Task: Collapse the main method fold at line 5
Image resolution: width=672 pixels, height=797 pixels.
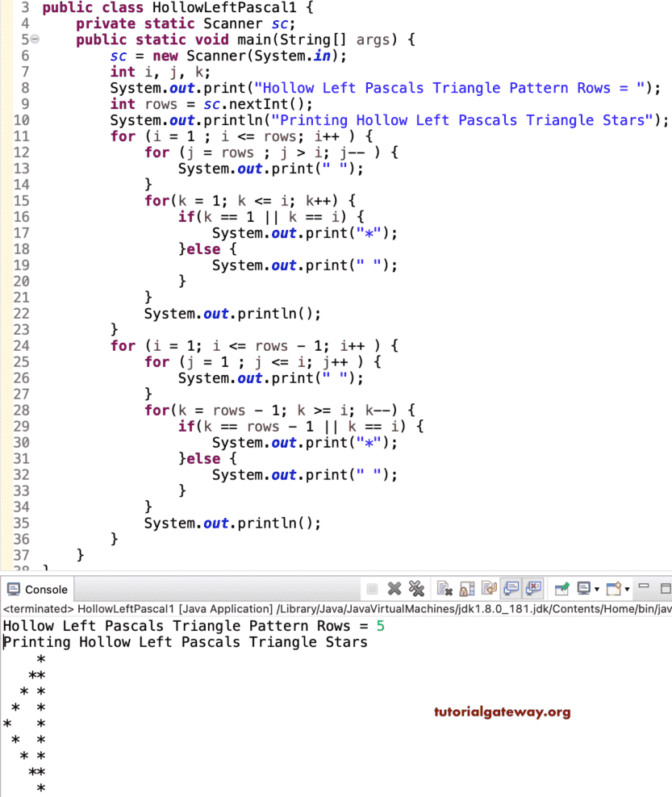Action: [x=32, y=39]
